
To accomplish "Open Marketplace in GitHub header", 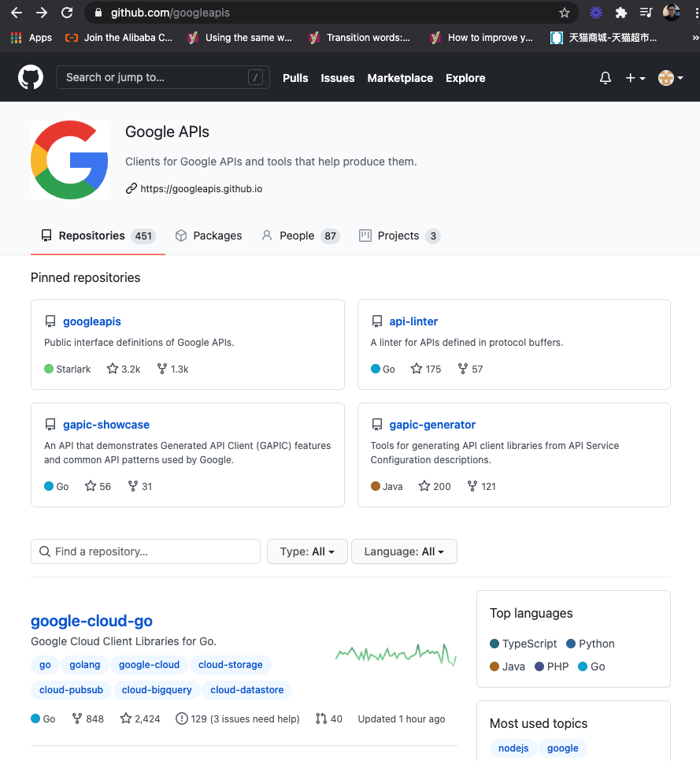I will pos(400,78).
